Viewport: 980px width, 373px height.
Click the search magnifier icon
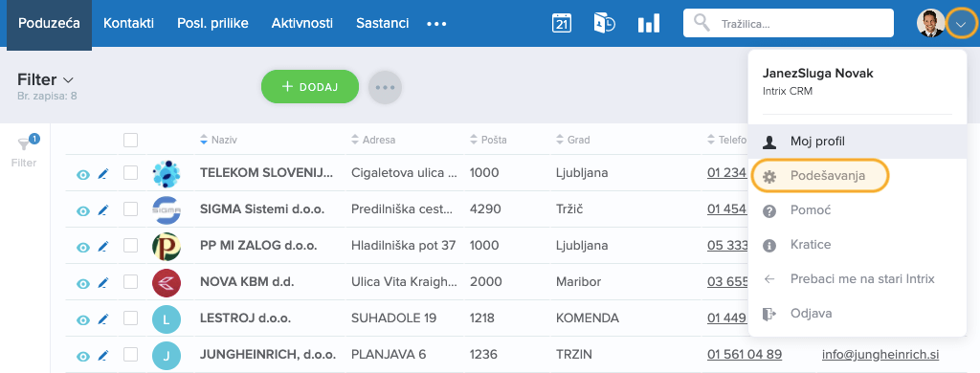[702, 23]
